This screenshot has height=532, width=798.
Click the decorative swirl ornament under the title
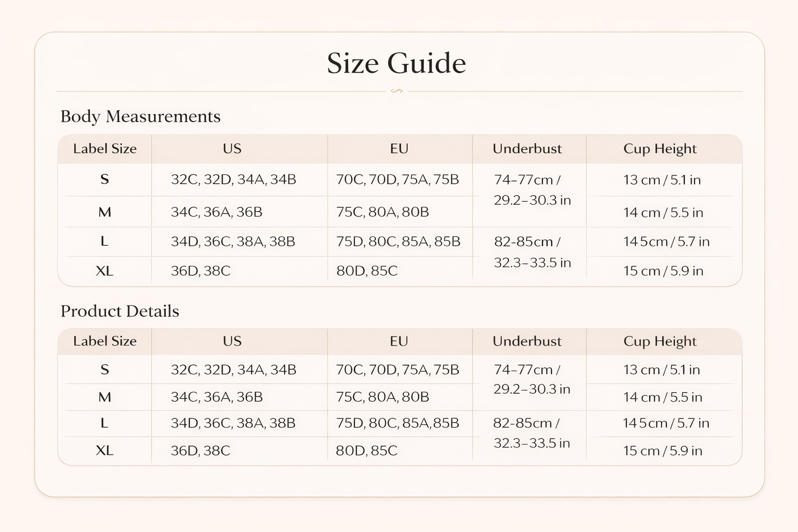397,91
